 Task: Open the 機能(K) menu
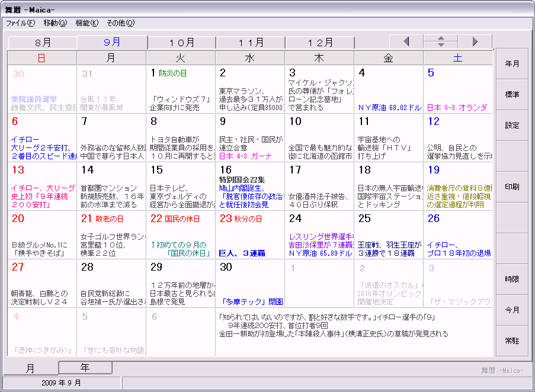tap(87, 23)
